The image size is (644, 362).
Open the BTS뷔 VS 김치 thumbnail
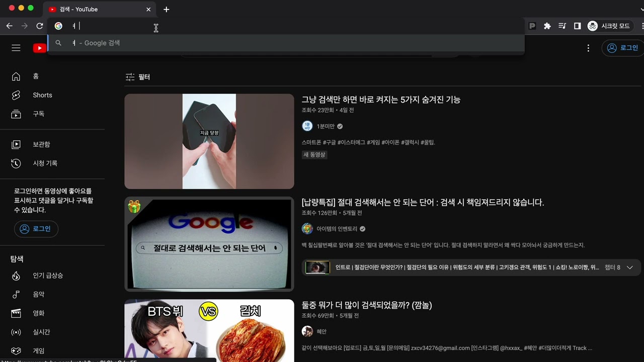(x=209, y=330)
